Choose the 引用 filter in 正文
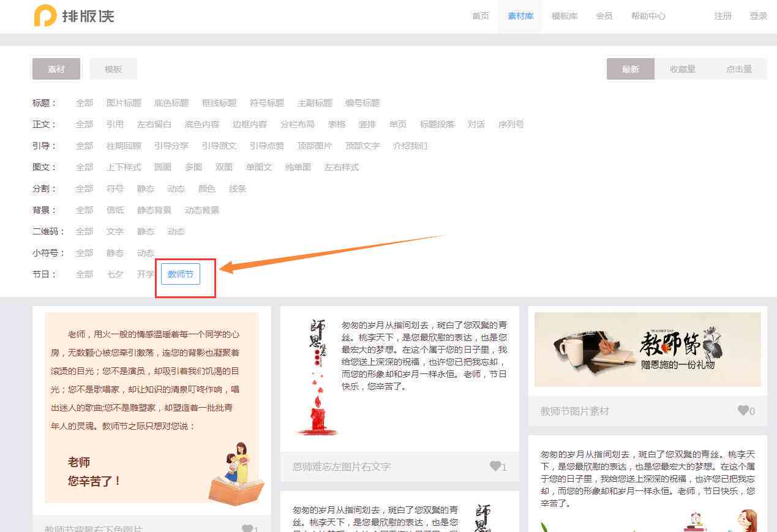This screenshot has height=532, width=777. [115, 124]
